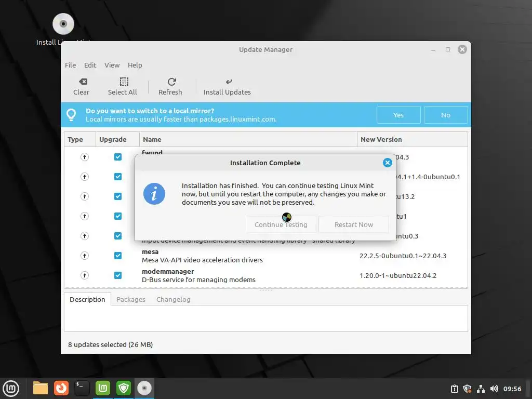This screenshot has width=532, height=399.
Task: Click the Update Manager shield panel icon
Action: coord(124,388)
